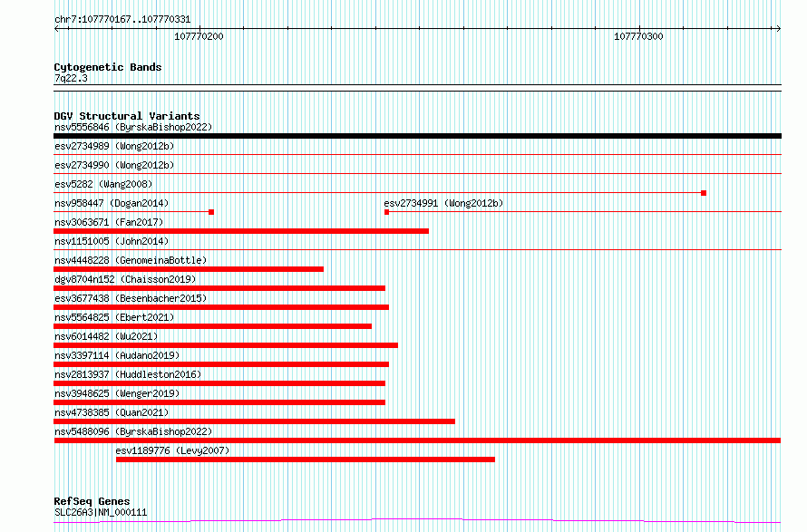
Task: Click the red start marker of esv2734991
Action: coord(386,212)
